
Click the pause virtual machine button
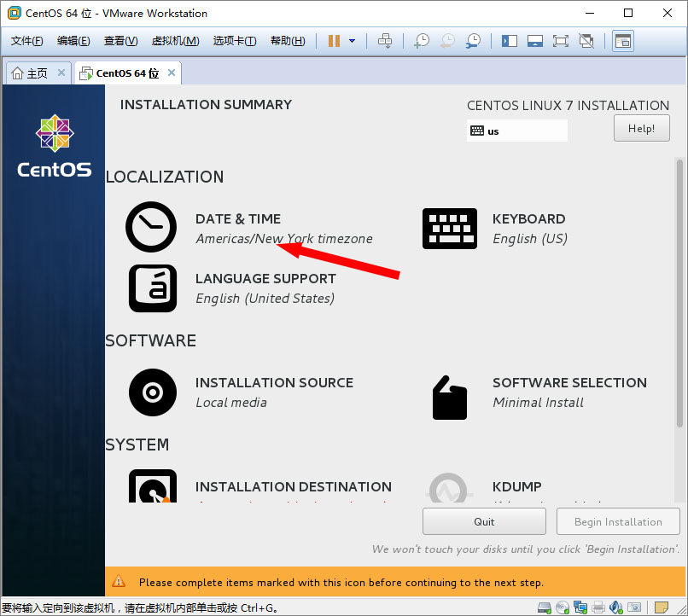(333, 41)
